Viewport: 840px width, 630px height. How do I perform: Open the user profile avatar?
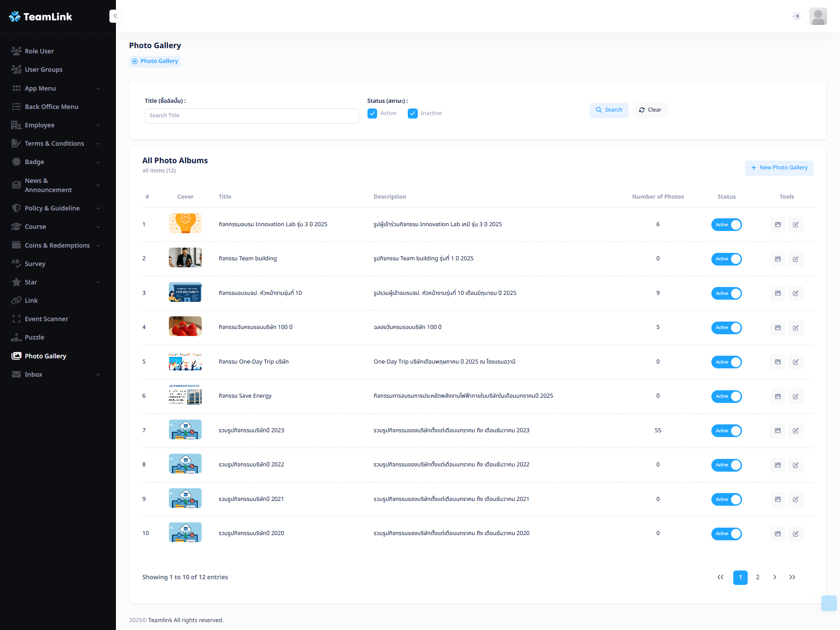pos(818,16)
